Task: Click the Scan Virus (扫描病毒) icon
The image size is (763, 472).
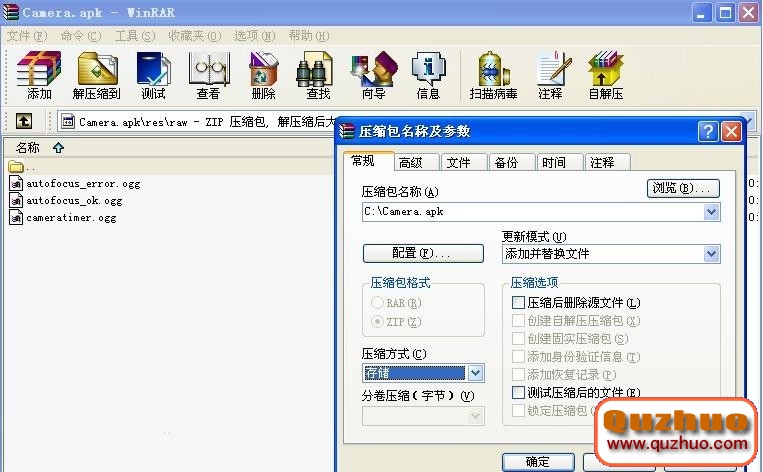Action: [493, 75]
